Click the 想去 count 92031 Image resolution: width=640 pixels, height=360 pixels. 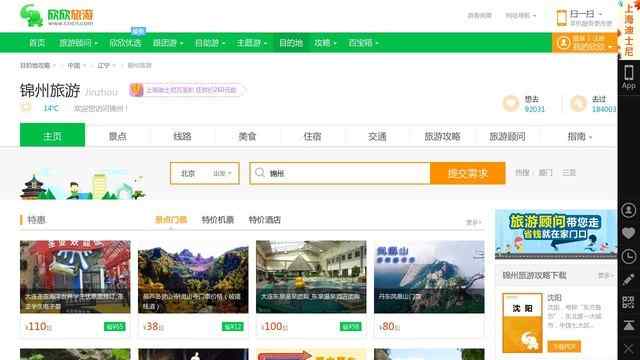click(534, 109)
